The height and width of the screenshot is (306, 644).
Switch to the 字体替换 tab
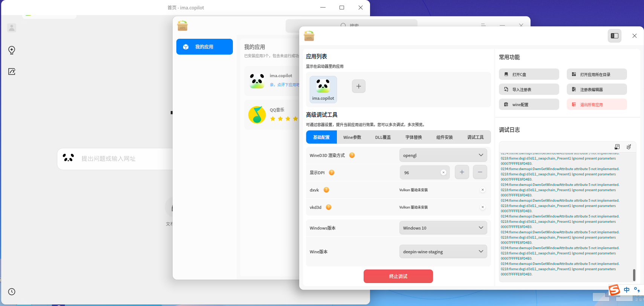pos(414,137)
